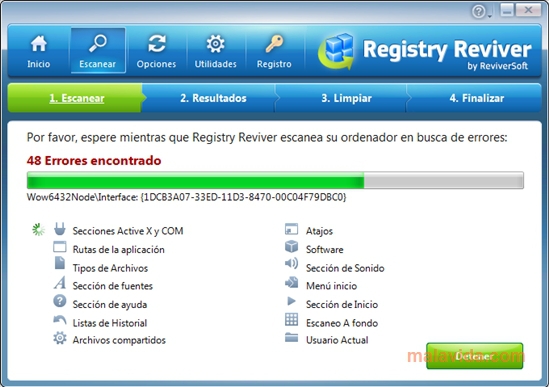Open the help question mark menu
The width and height of the screenshot is (549, 387).
point(481,12)
